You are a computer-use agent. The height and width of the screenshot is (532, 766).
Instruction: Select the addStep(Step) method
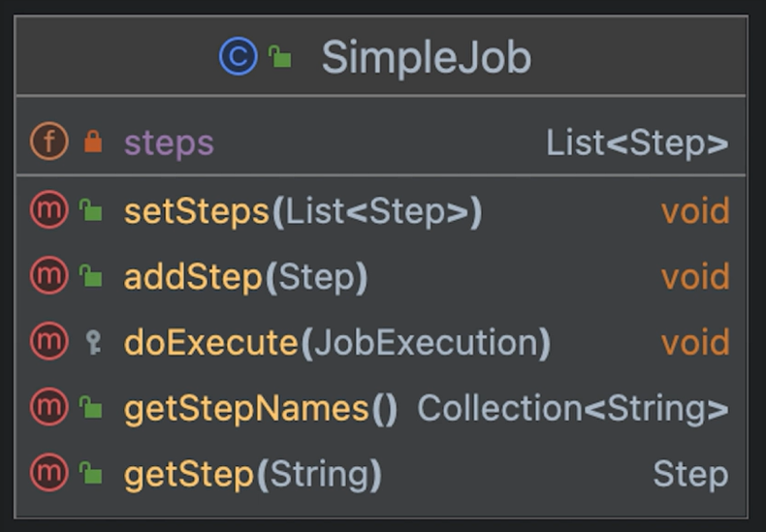(245, 278)
